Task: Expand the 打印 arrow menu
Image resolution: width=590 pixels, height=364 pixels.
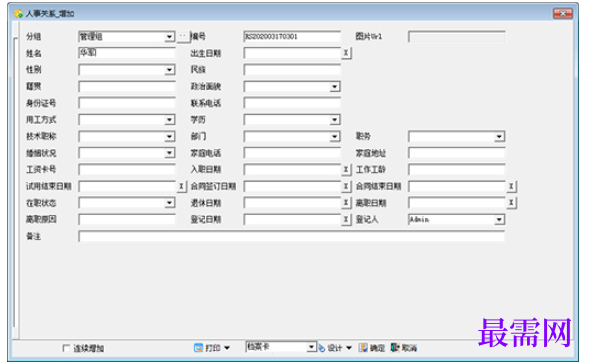Action: [x=227, y=348]
